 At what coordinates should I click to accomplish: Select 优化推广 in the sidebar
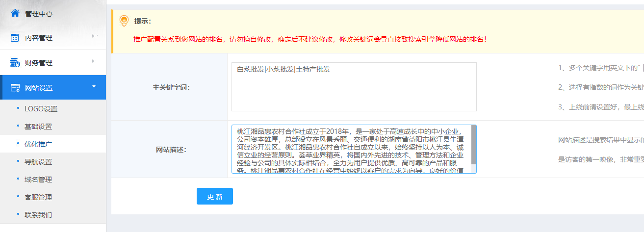[38, 144]
